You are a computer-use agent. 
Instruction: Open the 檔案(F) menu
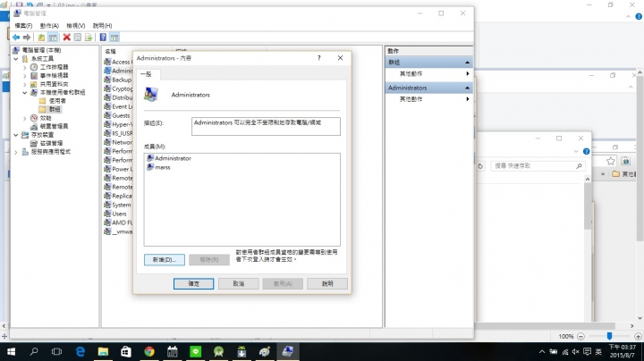[23, 25]
